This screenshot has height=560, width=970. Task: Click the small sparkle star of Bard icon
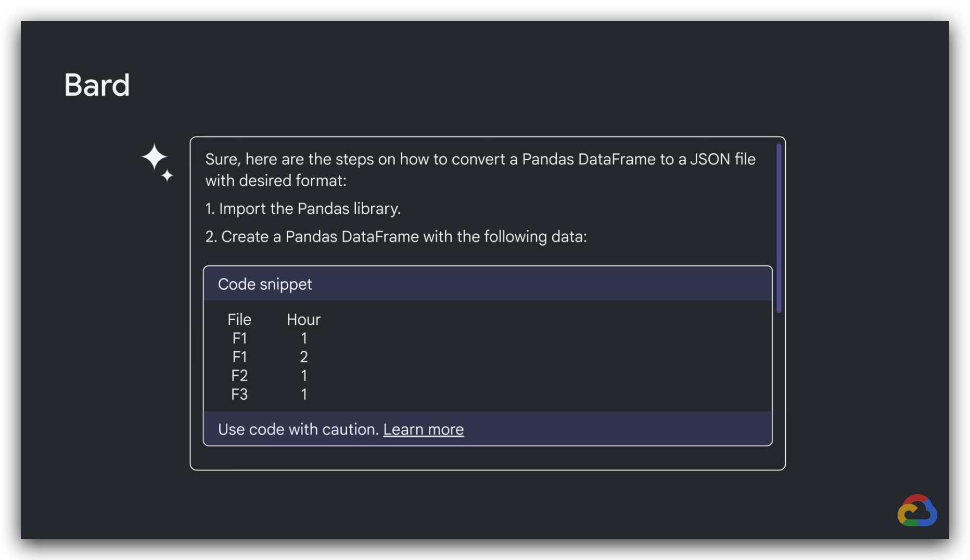(167, 175)
